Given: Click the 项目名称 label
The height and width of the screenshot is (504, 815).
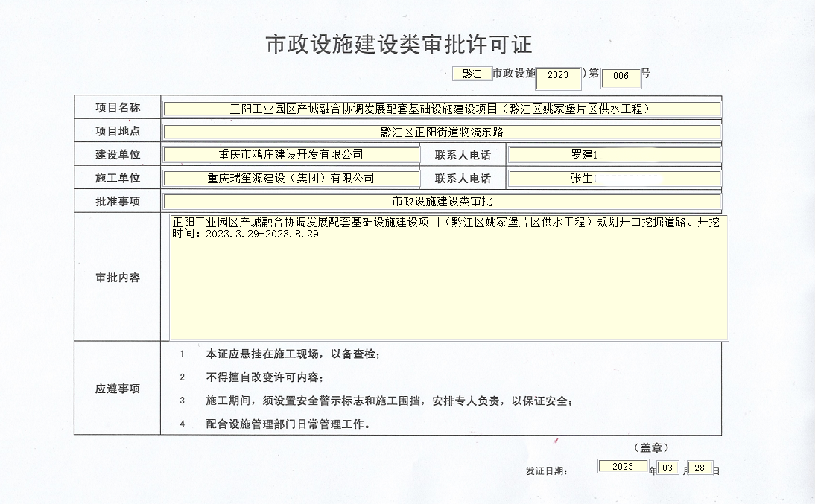Looking at the screenshot, I should point(118,107).
